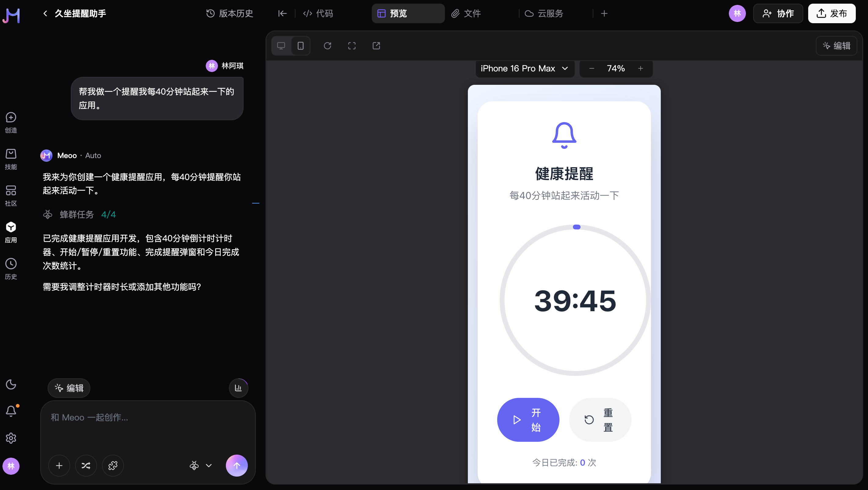Switch preview to desktop view
This screenshot has height=490, width=868.
pyautogui.click(x=281, y=45)
